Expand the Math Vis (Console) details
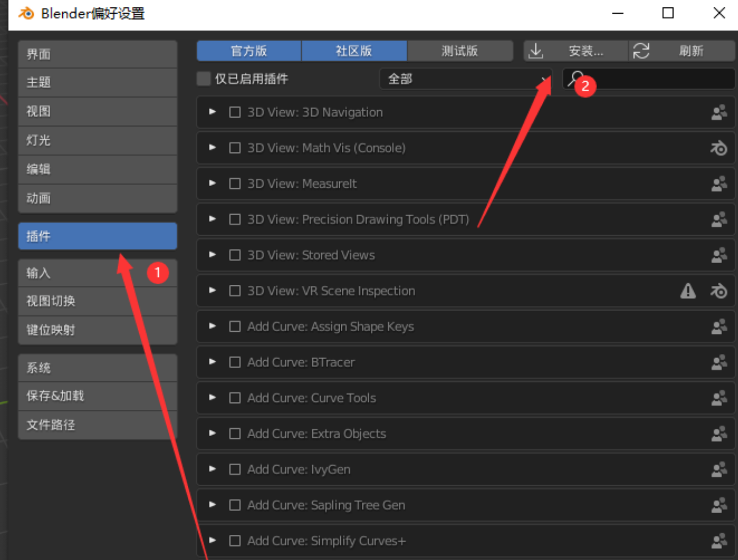 212,147
